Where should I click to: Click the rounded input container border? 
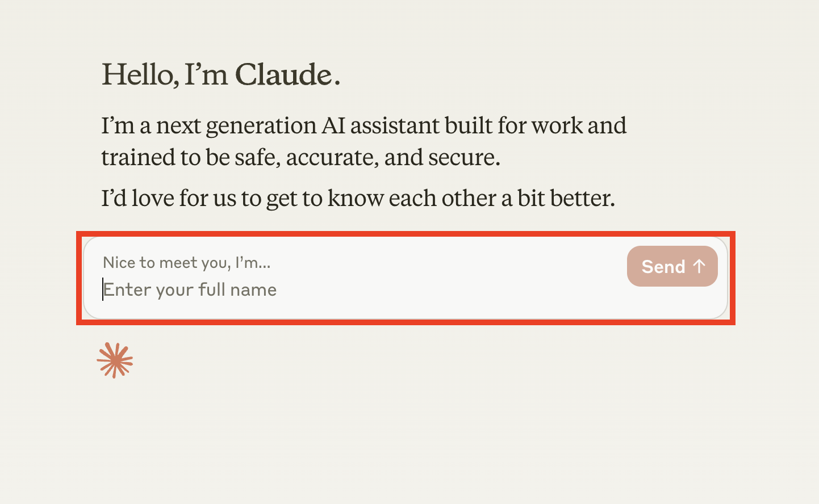pos(406,239)
